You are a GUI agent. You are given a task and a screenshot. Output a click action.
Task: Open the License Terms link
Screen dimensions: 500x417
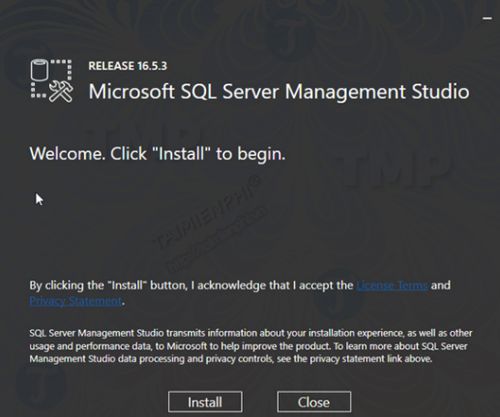[x=392, y=286]
